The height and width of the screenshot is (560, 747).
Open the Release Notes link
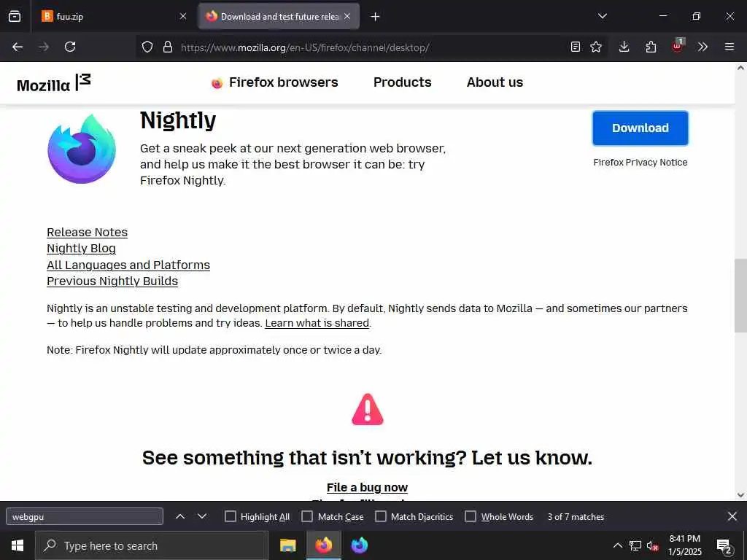pyautogui.click(x=88, y=233)
